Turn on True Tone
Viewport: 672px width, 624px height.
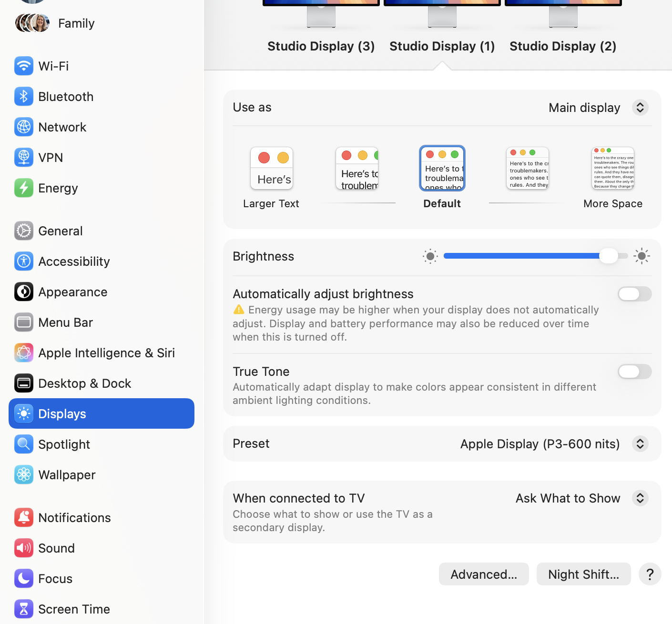(634, 372)
